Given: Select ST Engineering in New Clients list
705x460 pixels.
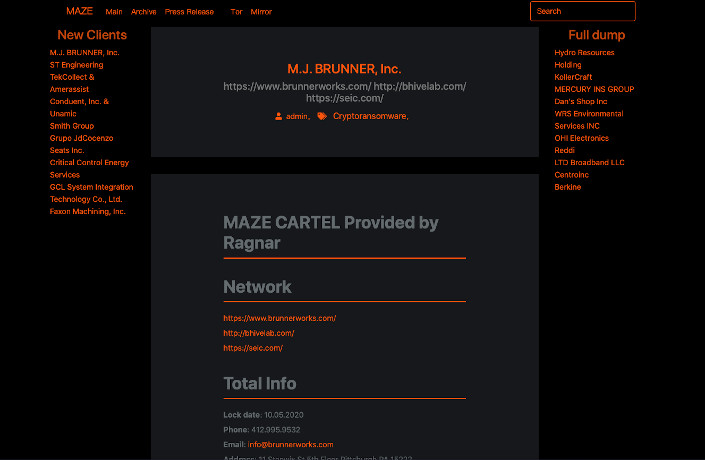Looking at the screenshot, I should 76,65.
